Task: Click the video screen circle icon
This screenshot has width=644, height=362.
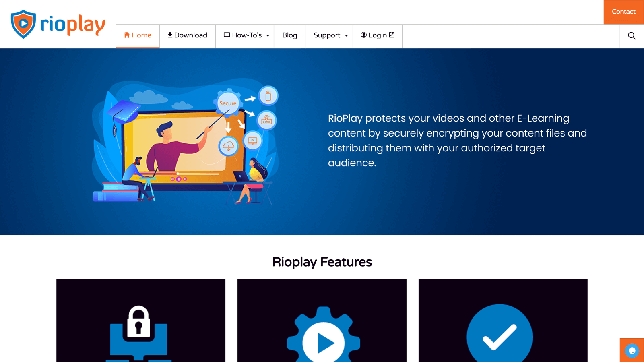Action: [x=252, y=141]
